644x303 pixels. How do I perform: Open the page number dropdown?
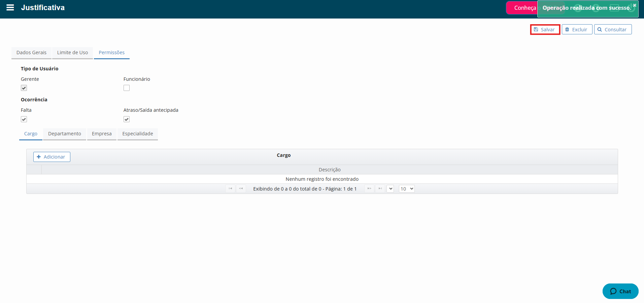[390, 189]
